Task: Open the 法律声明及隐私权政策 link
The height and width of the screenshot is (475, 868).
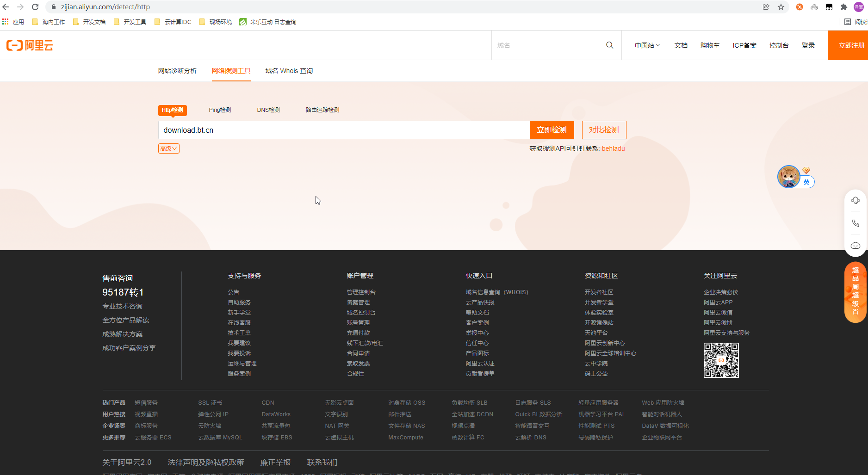Action: [206, 463]
